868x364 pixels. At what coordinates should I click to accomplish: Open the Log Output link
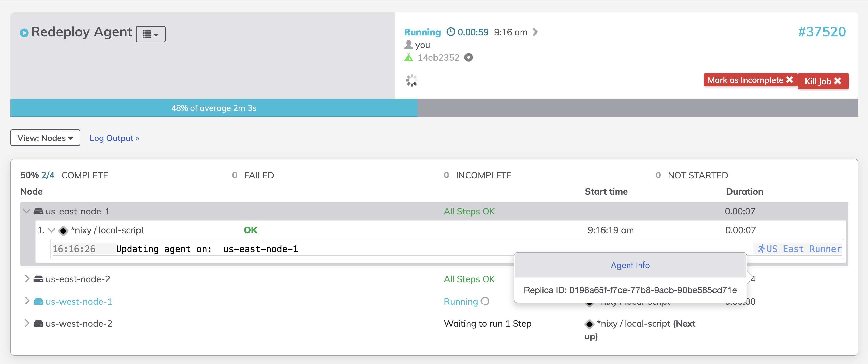[114, 138]
